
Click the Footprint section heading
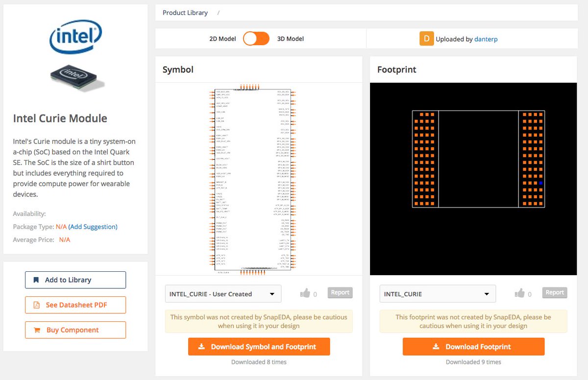pos(397,70)
